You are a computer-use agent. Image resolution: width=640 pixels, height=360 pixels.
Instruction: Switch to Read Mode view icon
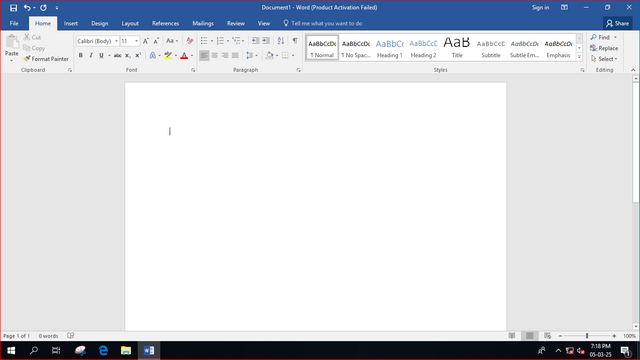512,336
